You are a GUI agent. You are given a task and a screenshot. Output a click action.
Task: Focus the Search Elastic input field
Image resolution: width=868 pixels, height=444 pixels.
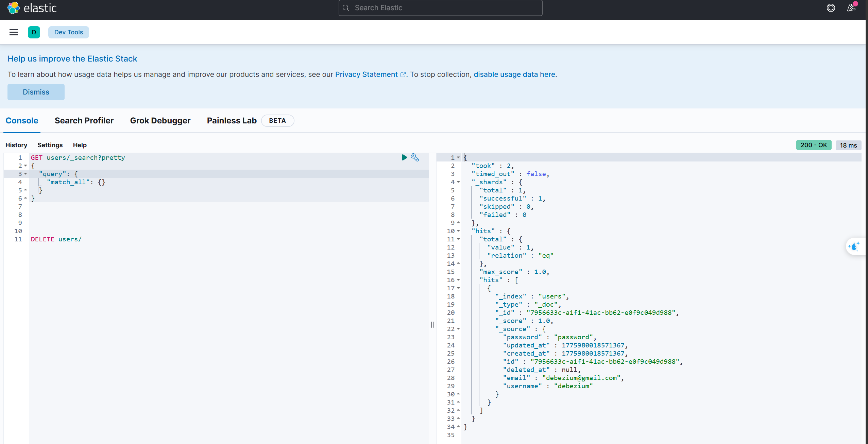point(440,8)
